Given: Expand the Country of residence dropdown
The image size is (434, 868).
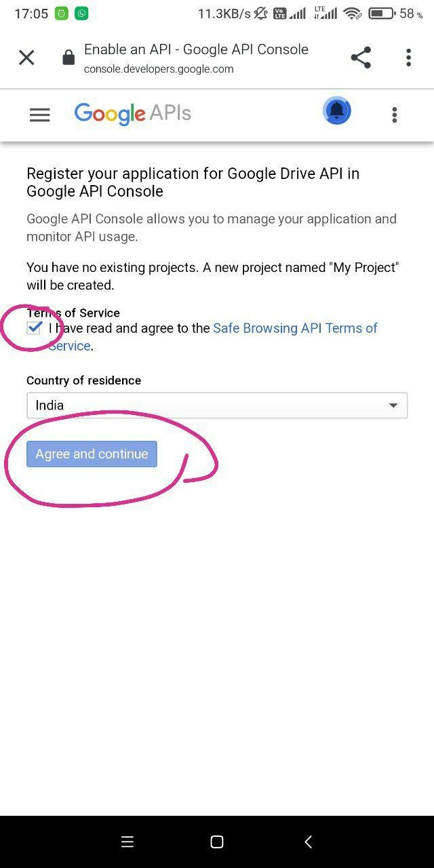Looking at the screenshot, I should coord(217,406).
